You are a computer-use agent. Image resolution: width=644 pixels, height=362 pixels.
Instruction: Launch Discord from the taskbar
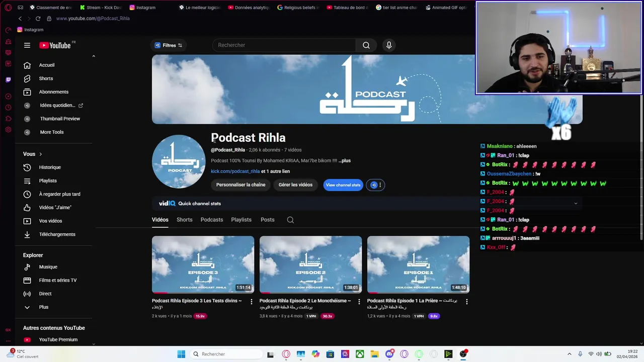pyautogui.click(x=389, y=354)
